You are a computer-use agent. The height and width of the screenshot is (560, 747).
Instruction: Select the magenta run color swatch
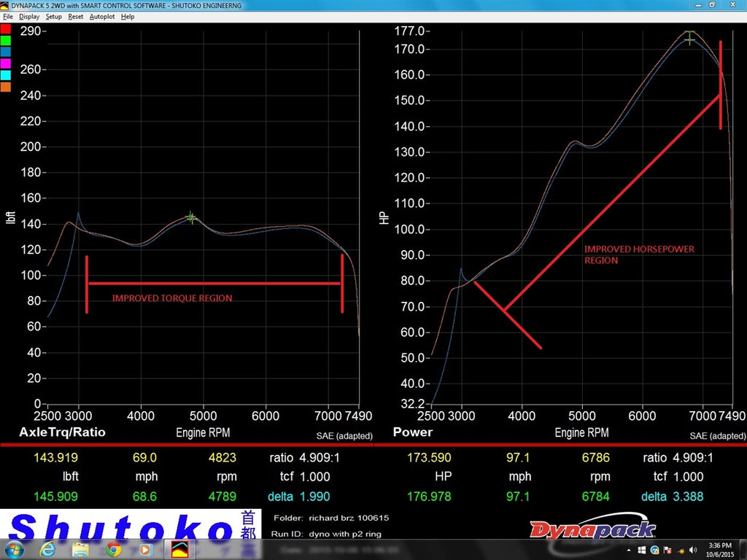pyautogui.click(x=5, y=64)
